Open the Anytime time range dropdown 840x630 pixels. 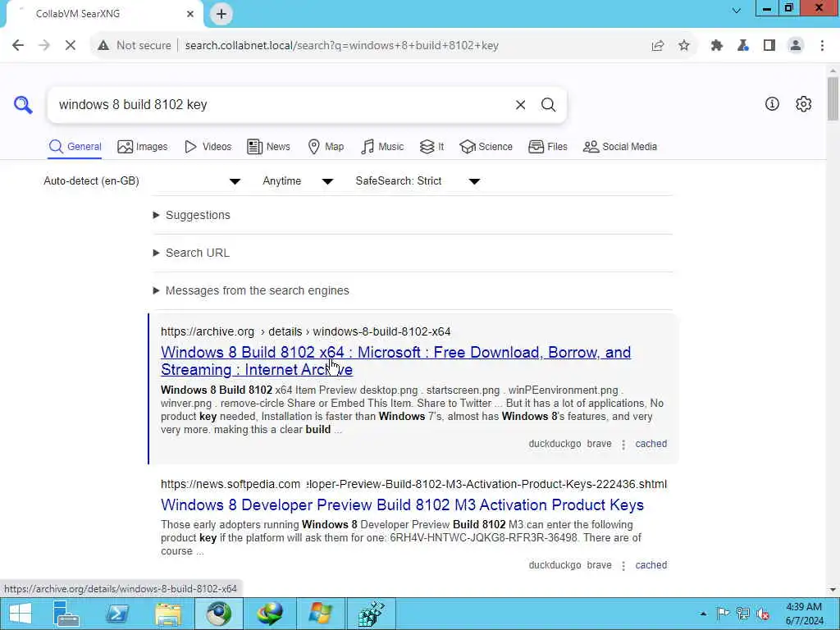click(298, 181)
